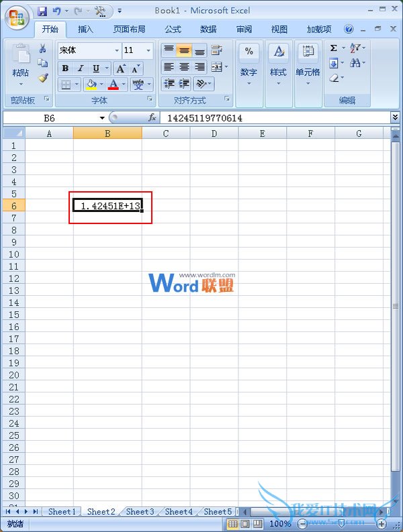Click the Copy icon

42,63
